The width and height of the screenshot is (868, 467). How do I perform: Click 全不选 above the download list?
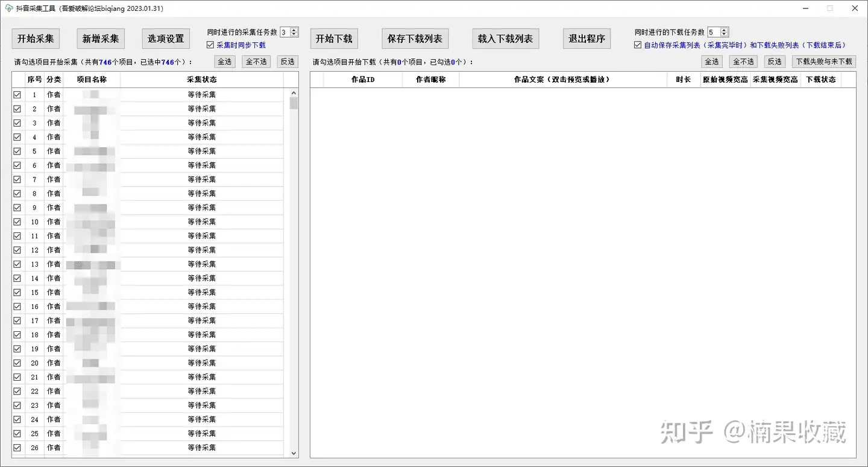click(x=743, y=62)
